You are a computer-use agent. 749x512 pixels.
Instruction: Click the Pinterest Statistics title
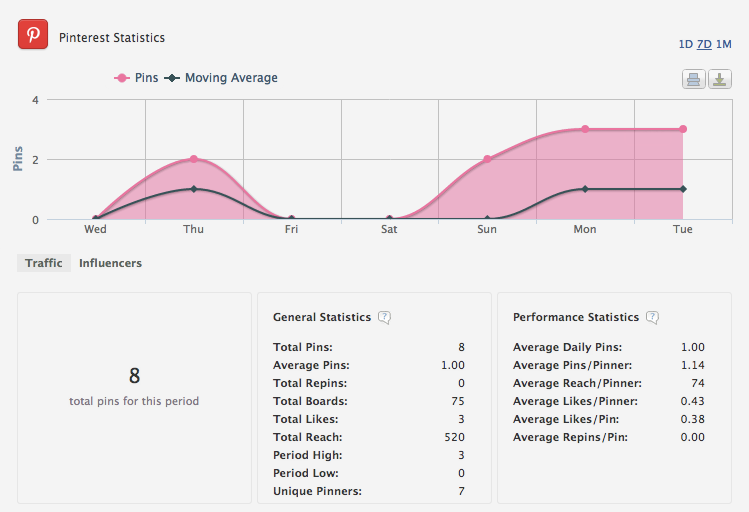[112, 38]
